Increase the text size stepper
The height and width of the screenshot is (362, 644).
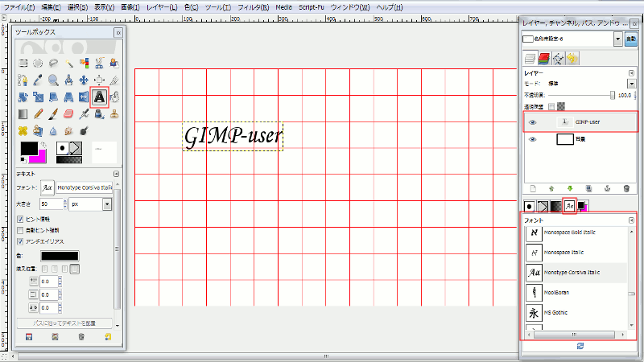pos(65,201)
